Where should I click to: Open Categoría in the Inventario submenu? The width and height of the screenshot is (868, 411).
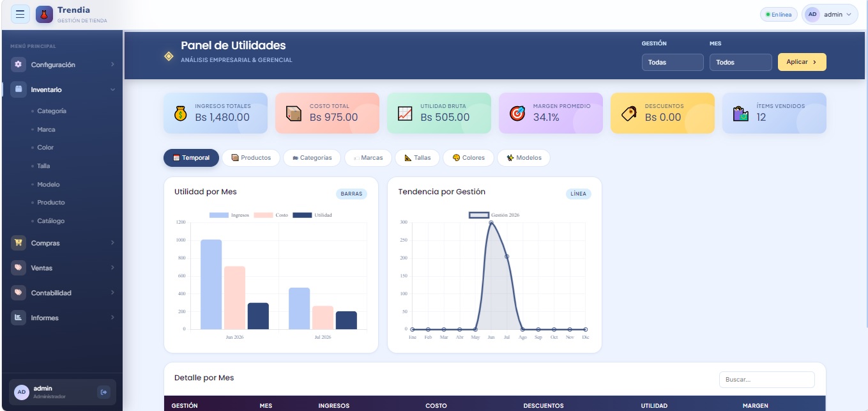51,111
